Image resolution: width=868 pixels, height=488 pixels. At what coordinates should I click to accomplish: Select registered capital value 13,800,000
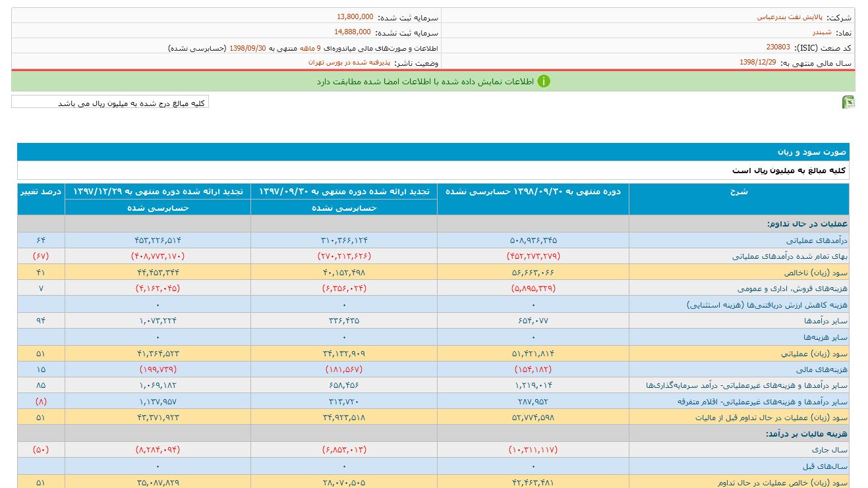(x=355, y=17)
